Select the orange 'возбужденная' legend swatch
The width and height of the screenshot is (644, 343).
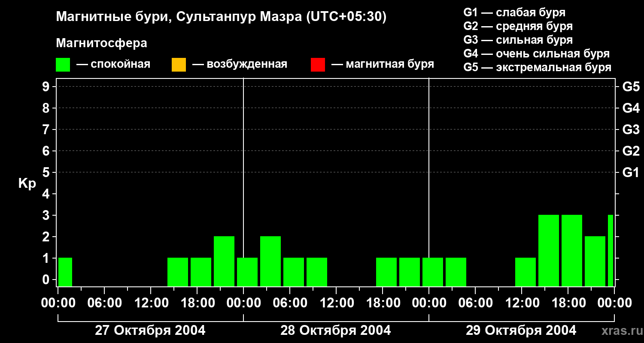click(x=179, y=65)
